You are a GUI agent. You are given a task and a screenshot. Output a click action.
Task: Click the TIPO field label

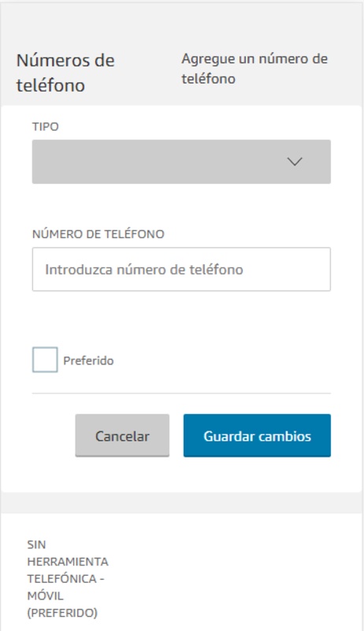[46, 127]
